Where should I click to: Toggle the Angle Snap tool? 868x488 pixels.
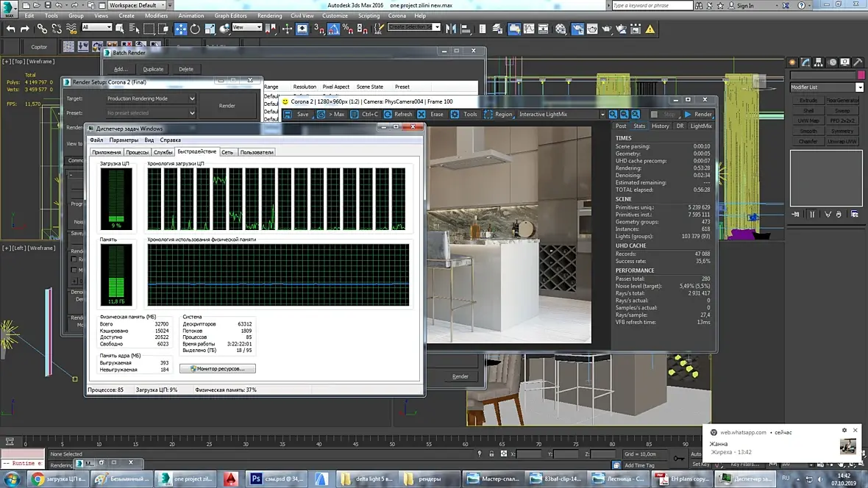[x=333, y=29]
